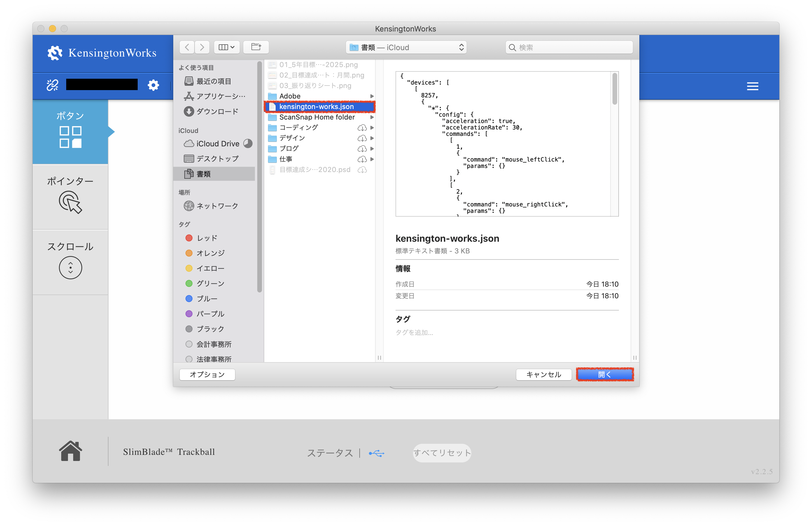Viewport: 812px width, 526px height.
Task: Go forward in the file dialog
Action: 202,47
